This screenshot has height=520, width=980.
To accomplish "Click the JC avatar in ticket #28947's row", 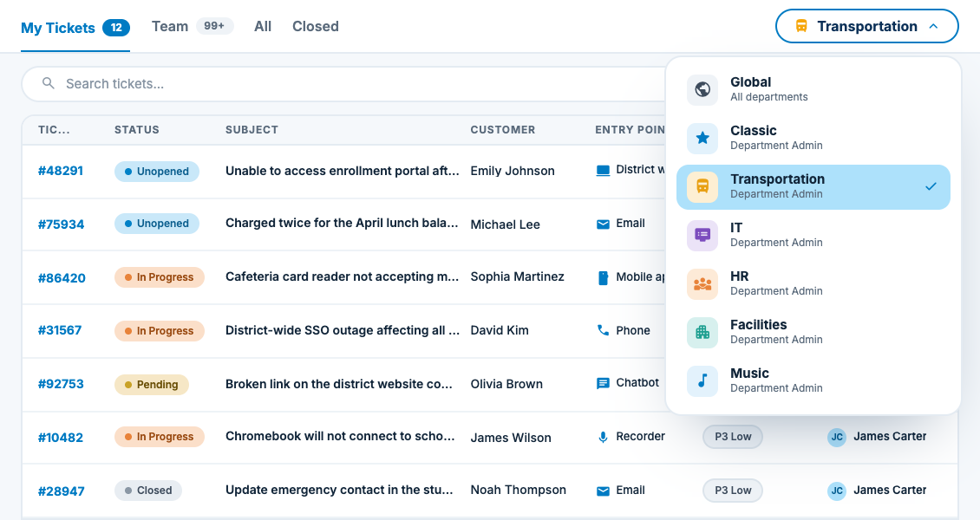I will [x=837, y=491].
